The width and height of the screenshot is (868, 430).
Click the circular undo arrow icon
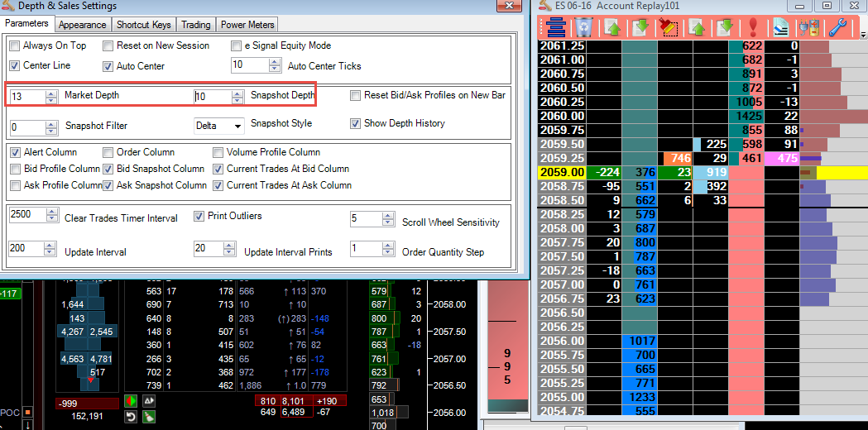click(132, 417)
